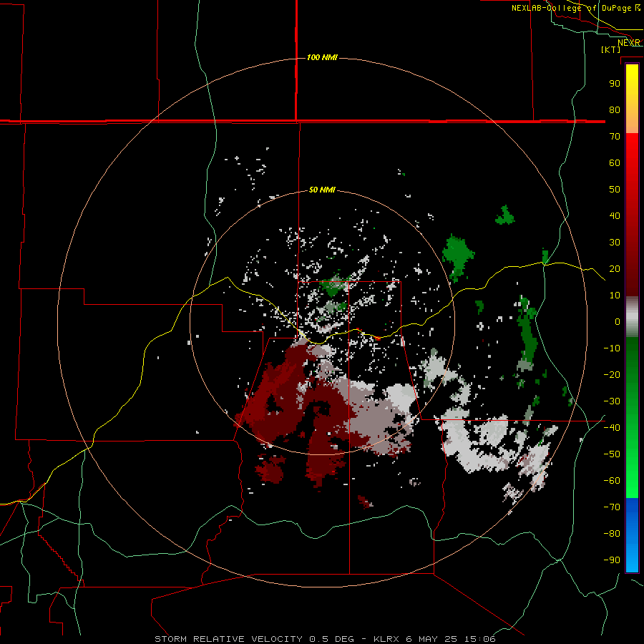Click the NEXLAB-College of DuPage credit text
The width and height of the screenshot is (644, 644).
click(576, 8)
